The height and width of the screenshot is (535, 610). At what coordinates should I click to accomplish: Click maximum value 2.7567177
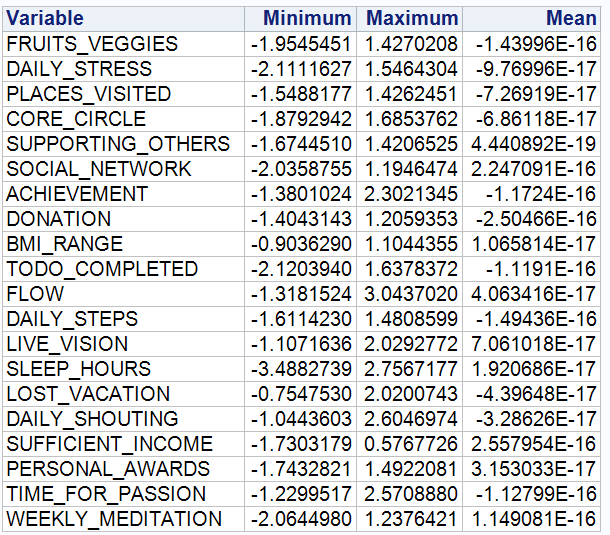click(409, 369)
